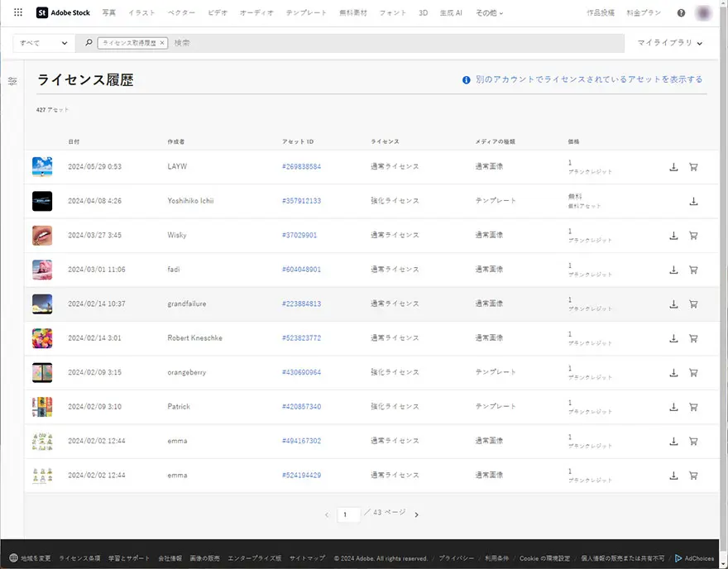728x569 pixels.
Task: Open the ベクター menu item
Action: [181, 13]
